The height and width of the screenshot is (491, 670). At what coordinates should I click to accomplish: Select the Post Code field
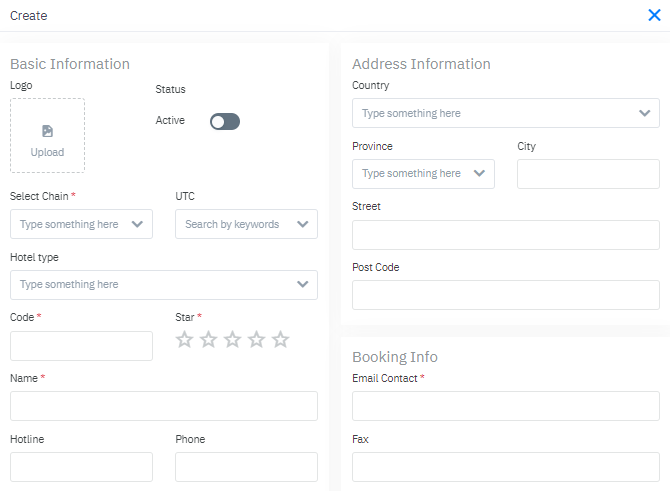[x=505, y=295]
